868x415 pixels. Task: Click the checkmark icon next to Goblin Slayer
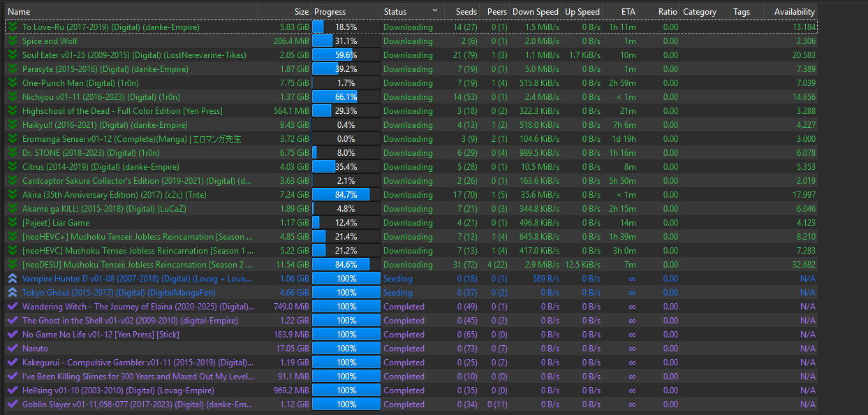click(12, 404)
